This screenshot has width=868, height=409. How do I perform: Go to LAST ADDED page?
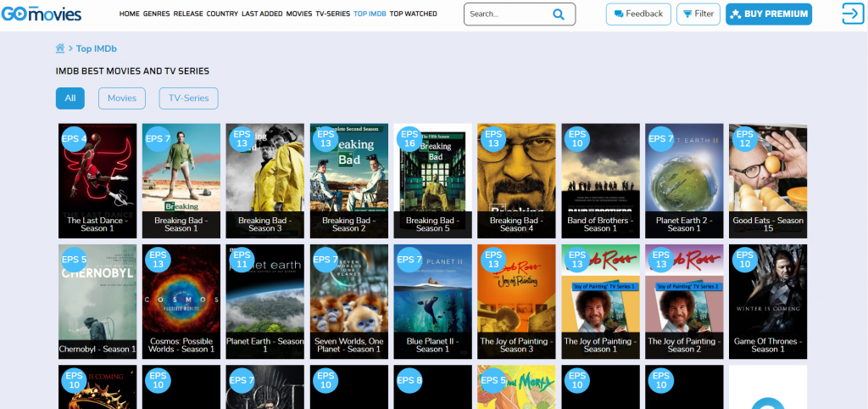(x=262, y=14)
